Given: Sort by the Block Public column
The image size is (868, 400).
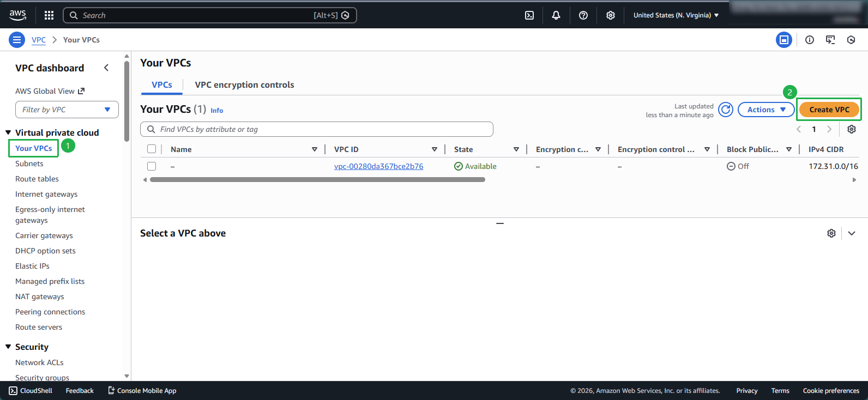Looking at the screenshot, I should click(x=789, y=149).
